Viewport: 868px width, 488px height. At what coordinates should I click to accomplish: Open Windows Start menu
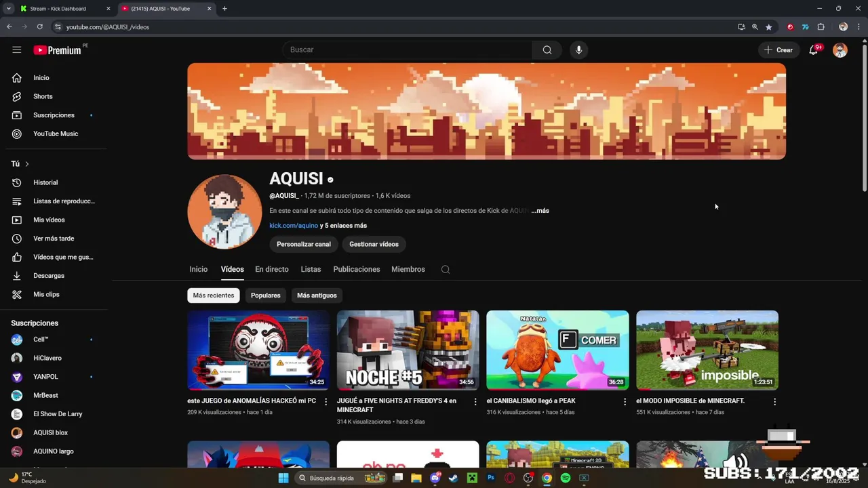coord(283,478)
